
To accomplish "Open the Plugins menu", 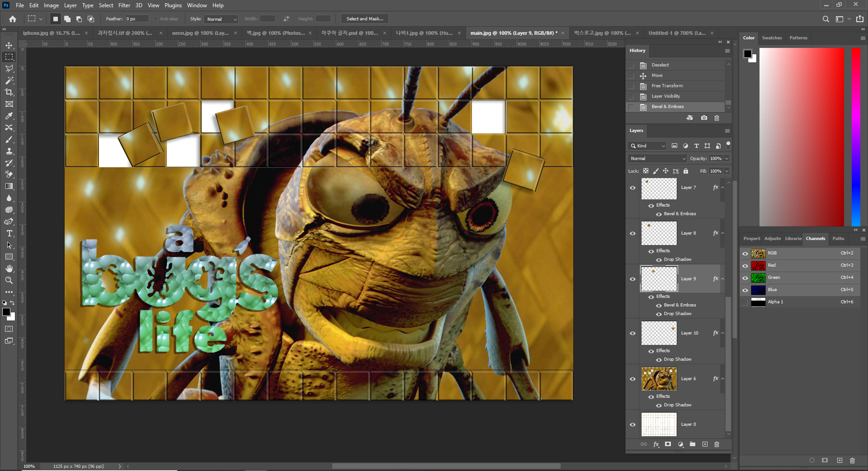I will (x=173, y=5).
